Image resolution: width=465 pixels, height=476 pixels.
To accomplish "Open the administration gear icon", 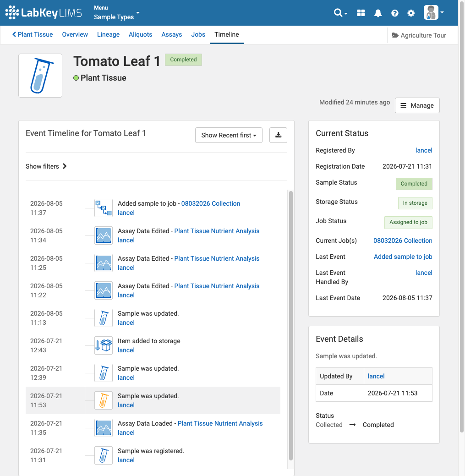I will [x=411, y=13].
